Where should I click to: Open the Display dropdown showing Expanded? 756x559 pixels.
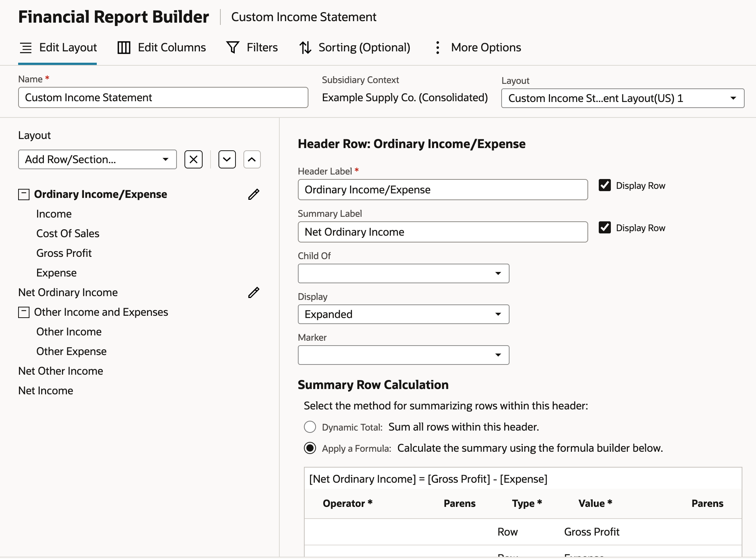point(403,314)
